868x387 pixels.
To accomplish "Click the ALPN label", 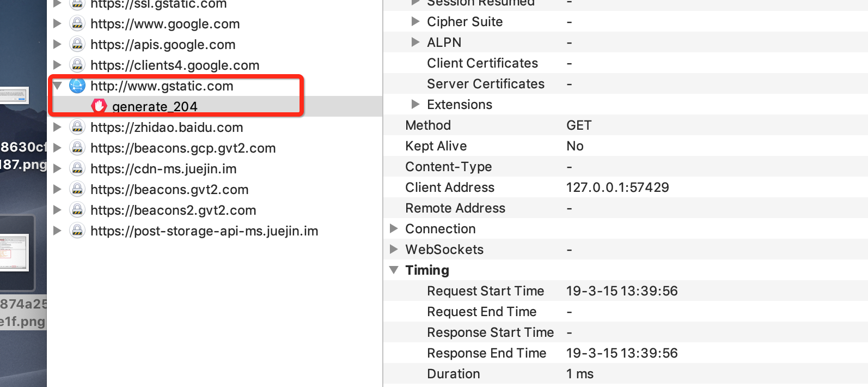I will click(x=444, y=43).
